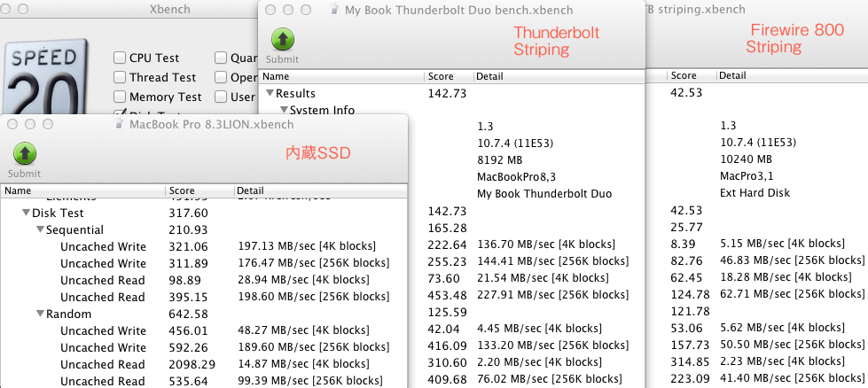The width and height of the screenshot is (868, 388).
Task: Click the green Submit arrow in MacBook Pro window
Action: (24, 154)
